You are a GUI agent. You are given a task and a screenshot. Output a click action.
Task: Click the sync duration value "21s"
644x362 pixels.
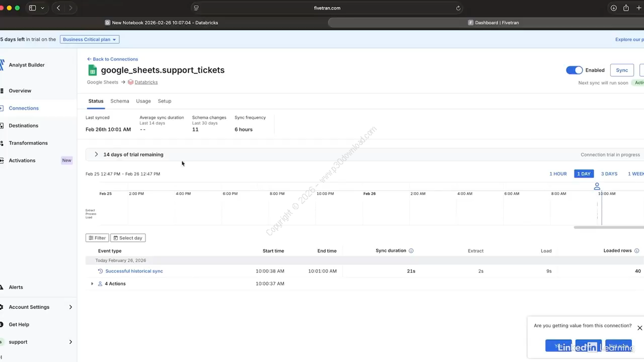pos(411,271)
